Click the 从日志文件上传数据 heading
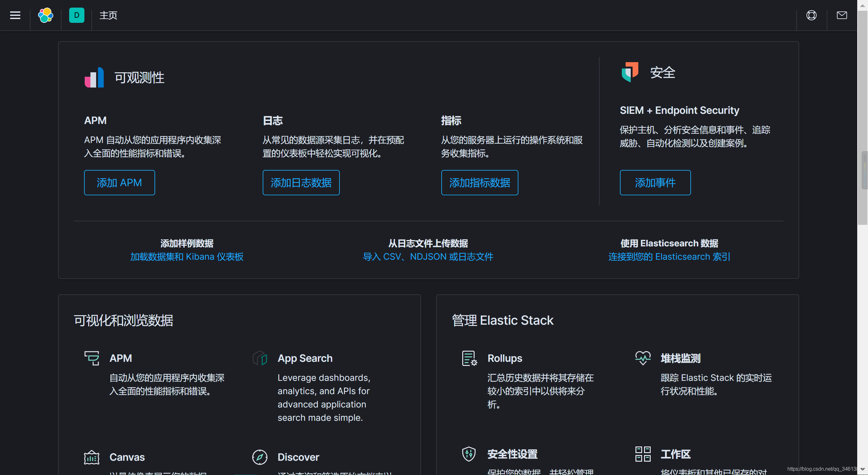The width and height of the screenshot is (868, 475). point(428,243)
